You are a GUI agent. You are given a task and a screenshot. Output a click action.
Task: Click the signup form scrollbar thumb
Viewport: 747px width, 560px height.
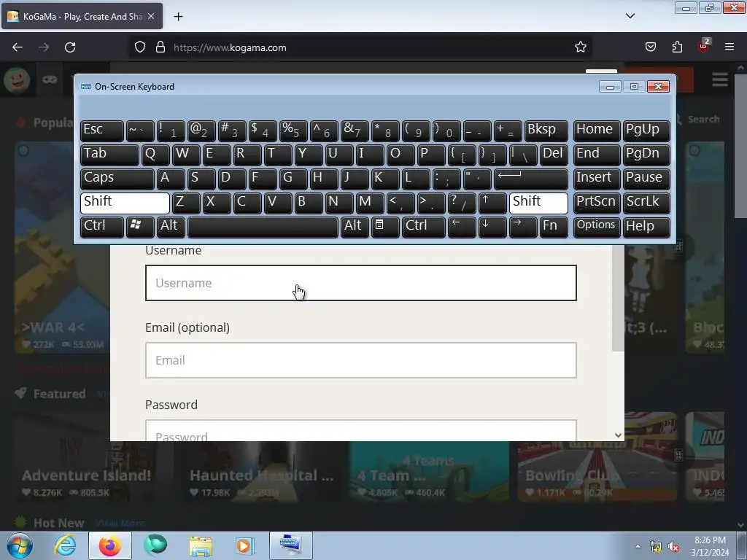click(x=618, y=297)
